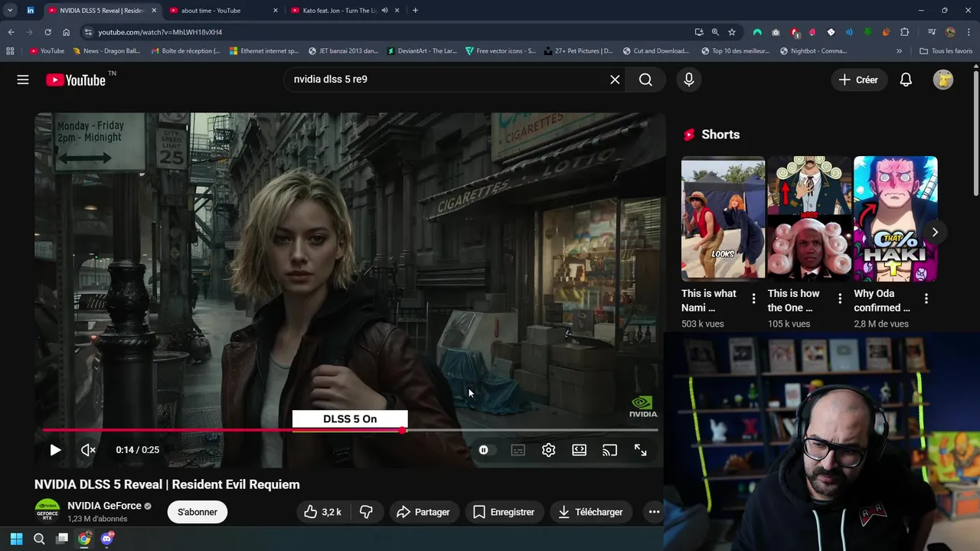Open the Windows Start menu
This screenshot has width=980, height=551.
(16, 539)
